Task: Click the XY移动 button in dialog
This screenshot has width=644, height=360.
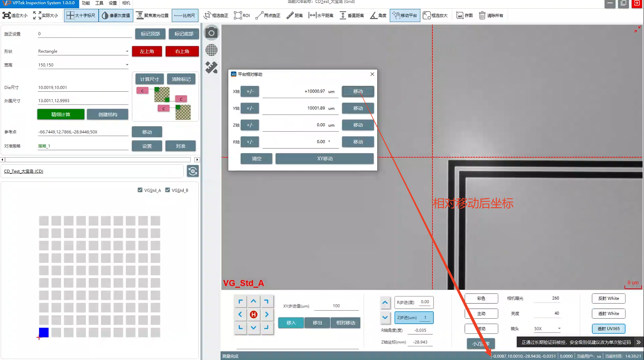Action: click(325, 159)
